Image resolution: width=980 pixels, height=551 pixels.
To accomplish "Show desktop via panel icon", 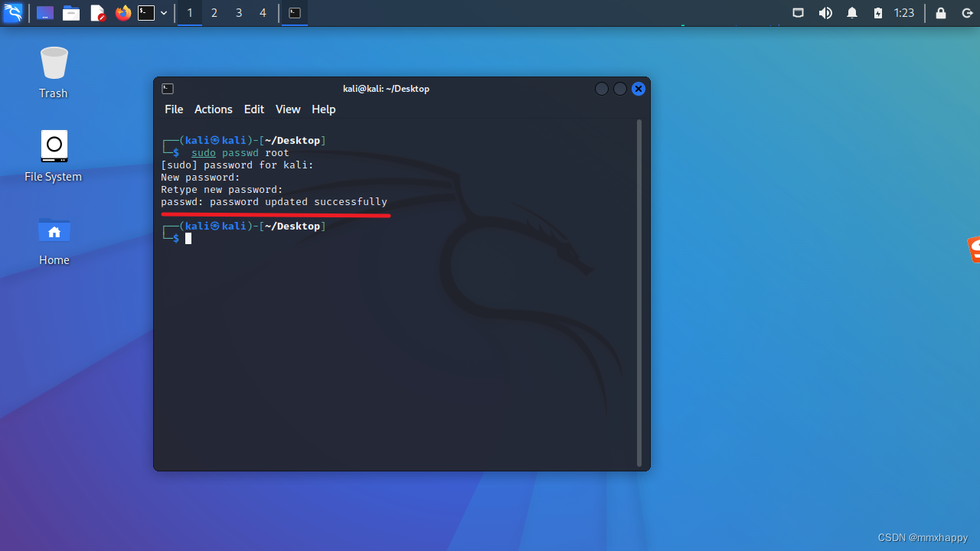I will point(45,13).
